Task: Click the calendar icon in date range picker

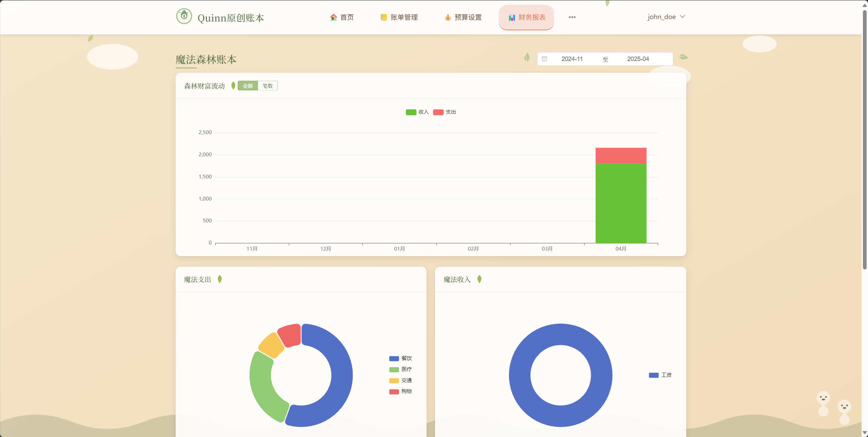Action: point(544,59)
